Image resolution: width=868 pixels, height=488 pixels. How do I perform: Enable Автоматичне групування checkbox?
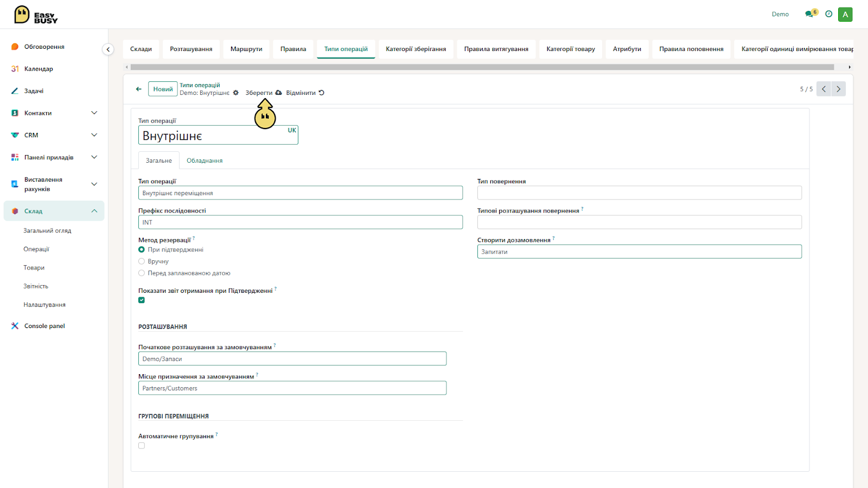coord(142,446)
